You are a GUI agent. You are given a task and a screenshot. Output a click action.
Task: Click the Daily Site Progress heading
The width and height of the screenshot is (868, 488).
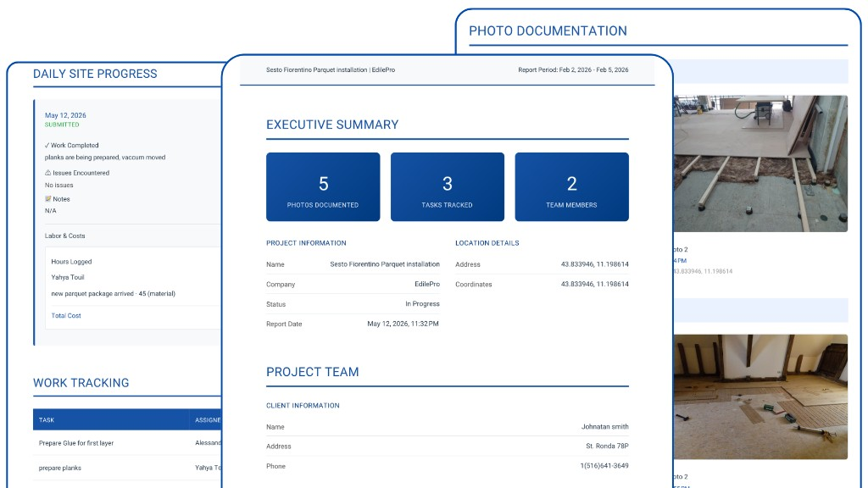click(95, 75)
